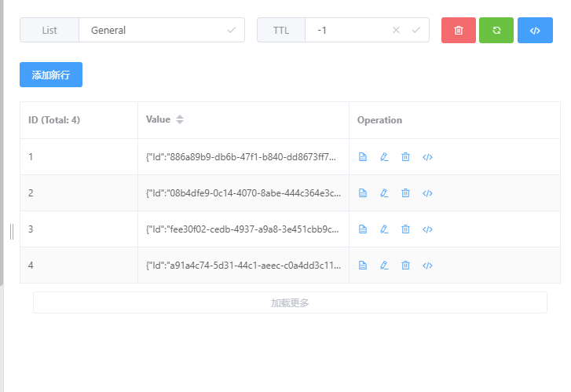Confirm TTL value with checkmark icon

tap(415, 30)
